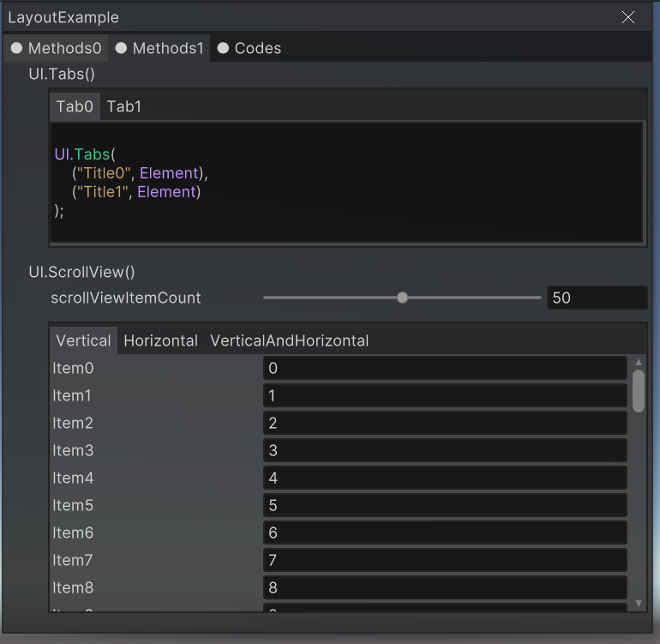Click the Item0 value field

(x=445, y=368)
